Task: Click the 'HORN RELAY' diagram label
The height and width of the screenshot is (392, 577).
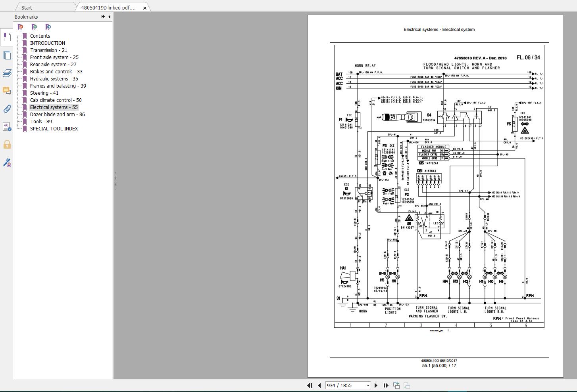Action: point(365,66)
